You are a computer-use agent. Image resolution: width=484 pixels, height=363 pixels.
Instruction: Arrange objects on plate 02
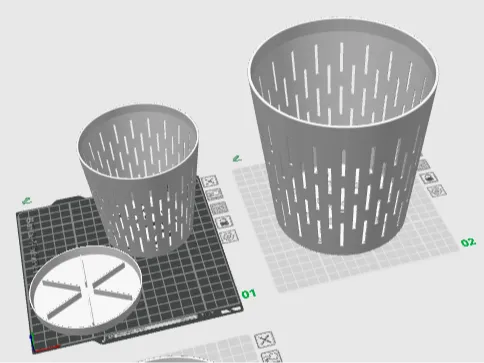pyautogui.click(x=423, y=165)
